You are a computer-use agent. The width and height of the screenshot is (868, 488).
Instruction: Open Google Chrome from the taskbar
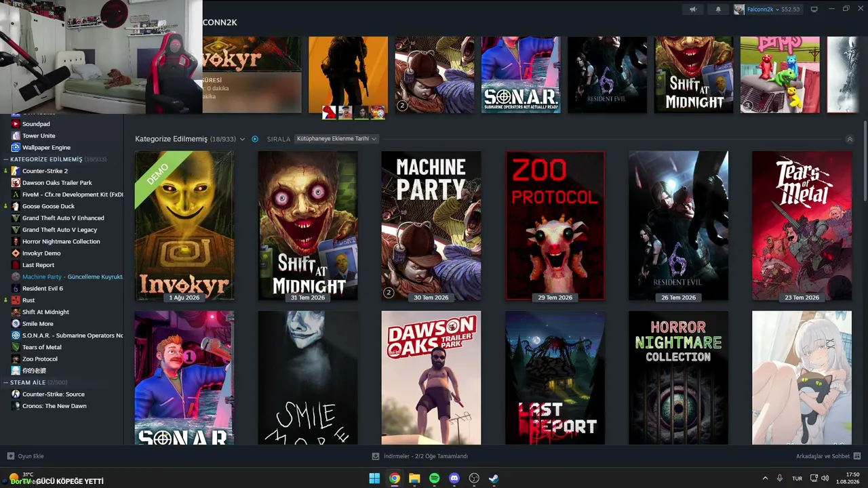(x=394, y=478)
